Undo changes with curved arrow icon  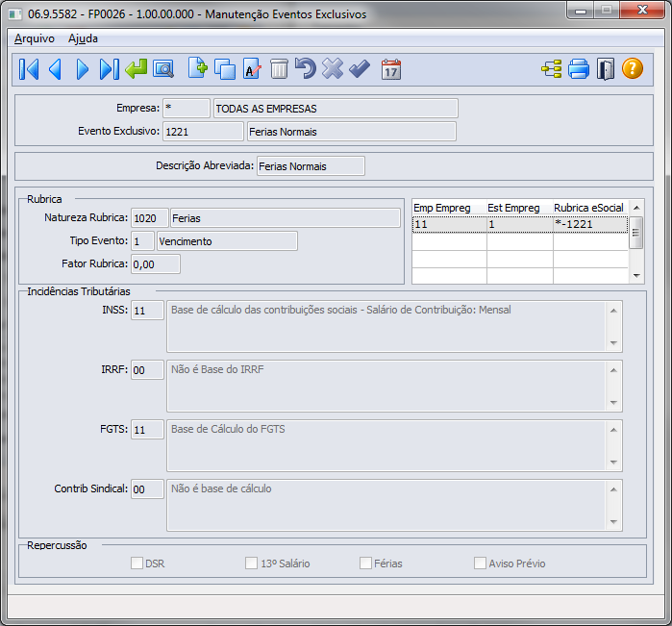pyautogui.click(x=306, y=68)
